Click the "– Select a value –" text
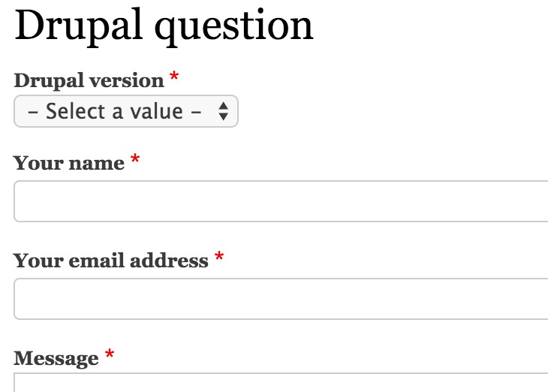Image resolution: width=548 pixels, height=392 pixels. [114, 111]
